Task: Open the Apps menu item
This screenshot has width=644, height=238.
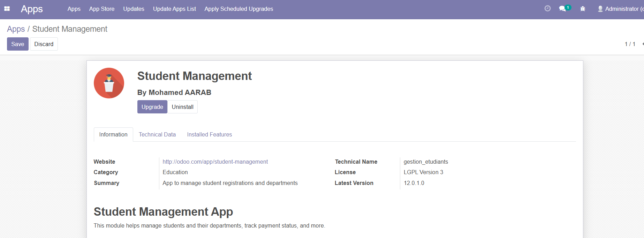Action: pyautogui.click(x=74, y=9)
